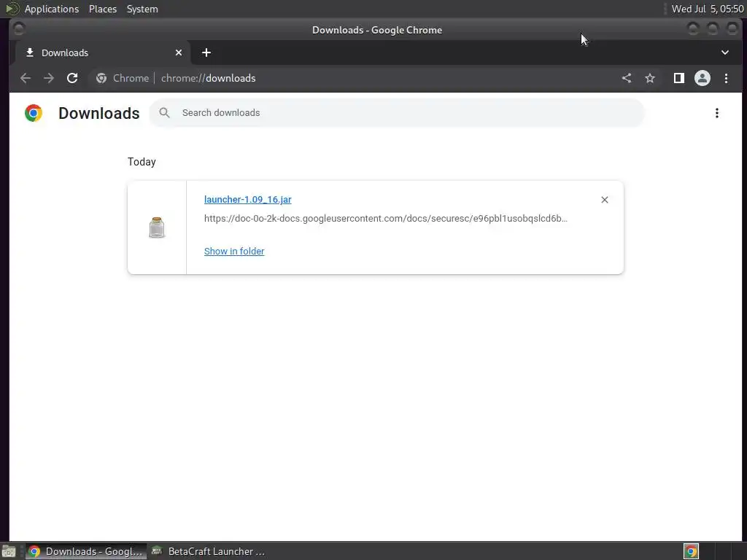Open the System menu
The width and height of the screenshot is (747, 560).
(x=142, y=9)
